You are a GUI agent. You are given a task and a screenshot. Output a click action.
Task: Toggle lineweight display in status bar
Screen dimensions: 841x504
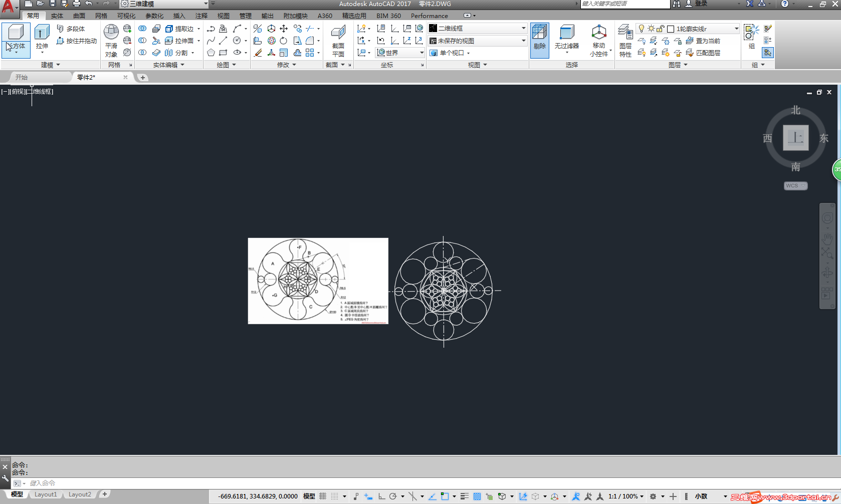click(x=465, y=496)
